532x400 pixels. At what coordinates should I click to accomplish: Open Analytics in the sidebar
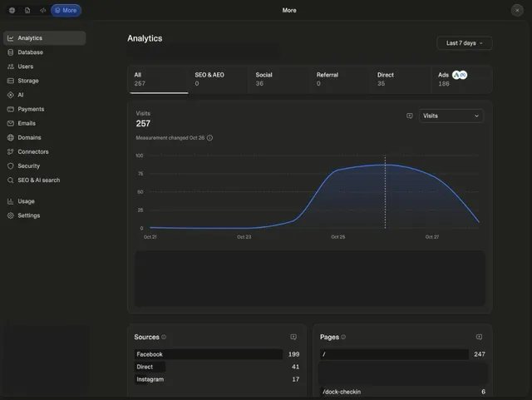44,38
